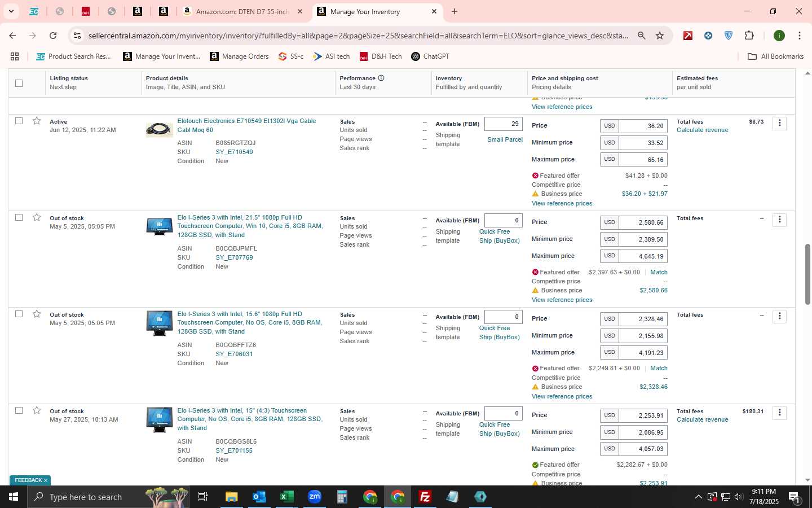Click the zoom magnifier icon in address bar
The height and width of the screenshot is (508, 812).
click(x=642, y=36)
